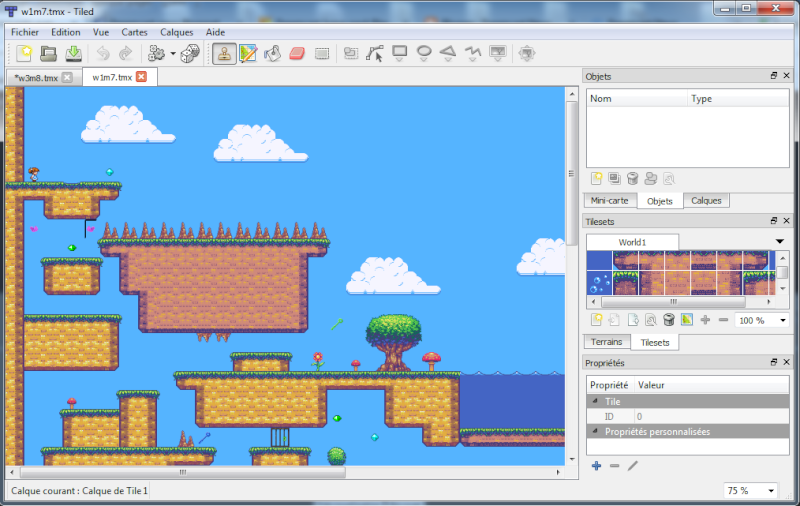Image resolution: width=800 pixels, height=506 pixels.
Task: Switch to the Mini-carte tab
Action: (609, 200)
